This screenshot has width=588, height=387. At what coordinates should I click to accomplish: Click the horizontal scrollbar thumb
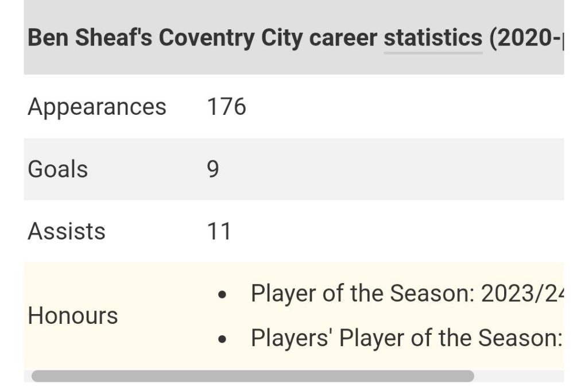253,376
